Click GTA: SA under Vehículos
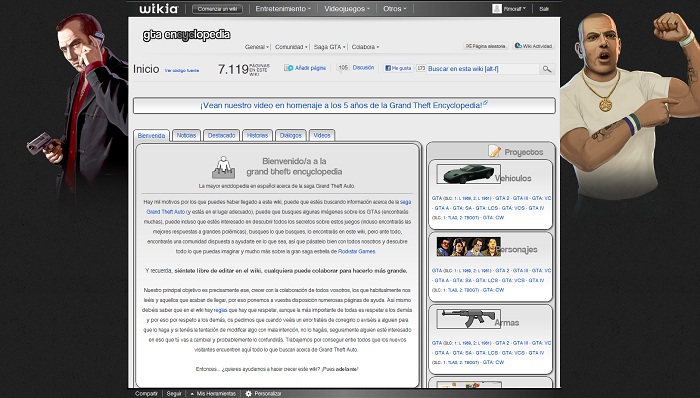Screen dimensions: 700x398 tap(462, 208)
